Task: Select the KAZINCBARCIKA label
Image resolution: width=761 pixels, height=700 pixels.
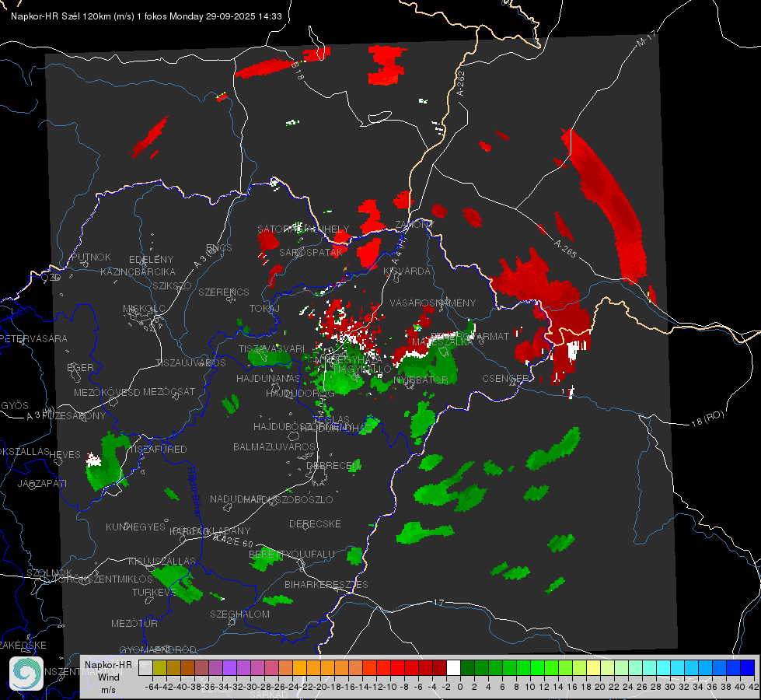Action: click(x=138, y=271)
